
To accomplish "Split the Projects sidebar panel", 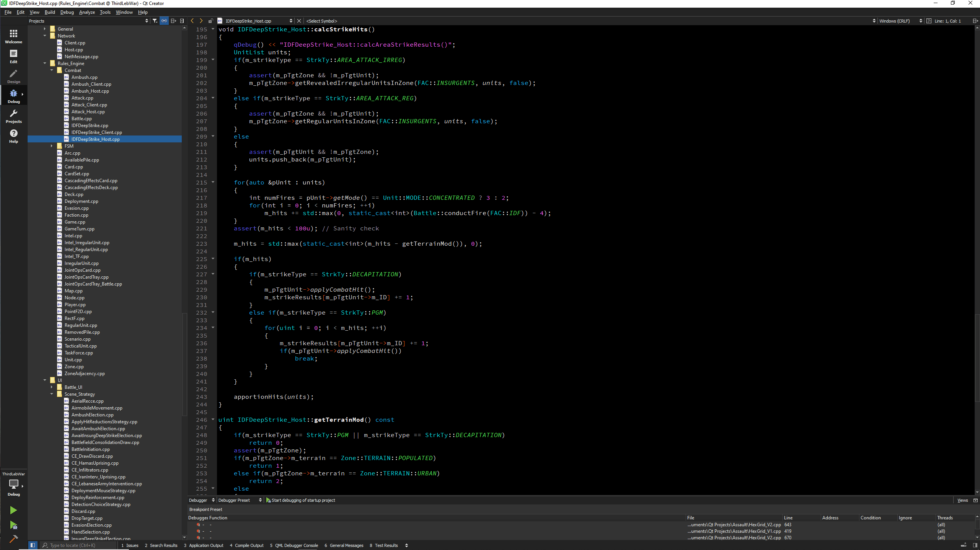I will pyautogui.click(x=173, y=21).
